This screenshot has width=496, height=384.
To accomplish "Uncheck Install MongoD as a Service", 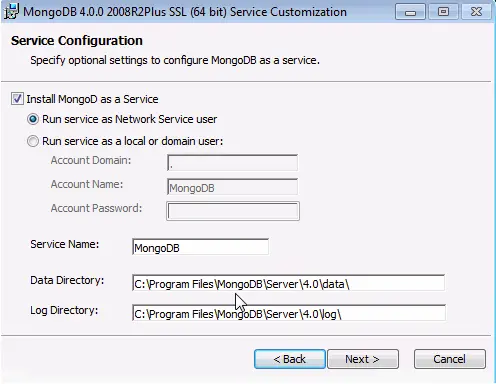I will pos(17,99).
